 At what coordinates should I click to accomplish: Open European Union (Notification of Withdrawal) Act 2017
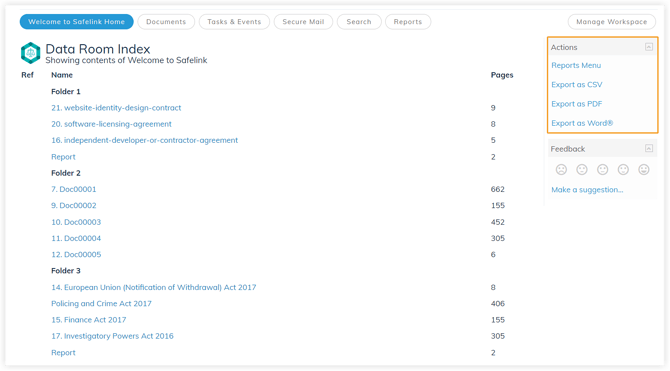coord(154,287)
